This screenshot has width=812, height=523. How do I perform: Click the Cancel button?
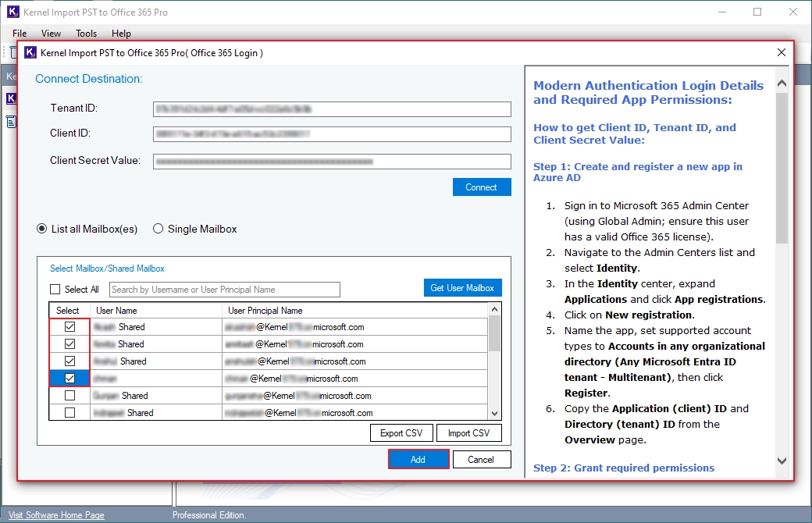[x=481, y=459]
